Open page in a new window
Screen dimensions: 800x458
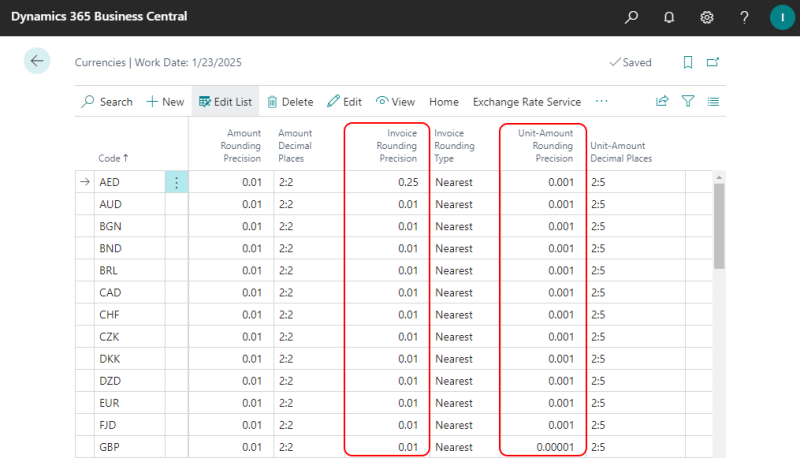click(x=713, y=62)
